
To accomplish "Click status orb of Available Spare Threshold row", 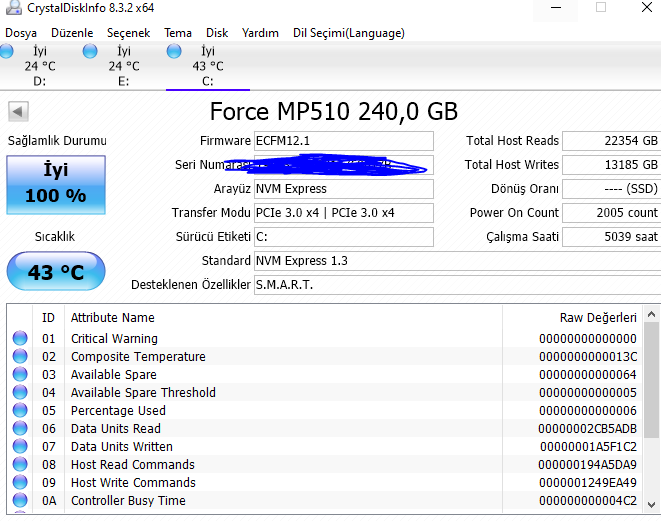I will 20,392.
